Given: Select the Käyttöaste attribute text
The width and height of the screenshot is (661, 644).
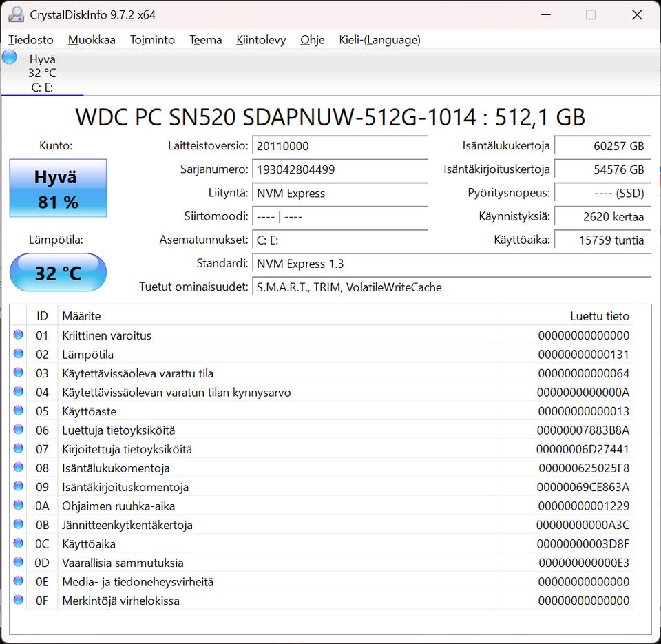Looking at the screenshot, I should [x=89, y=412].
